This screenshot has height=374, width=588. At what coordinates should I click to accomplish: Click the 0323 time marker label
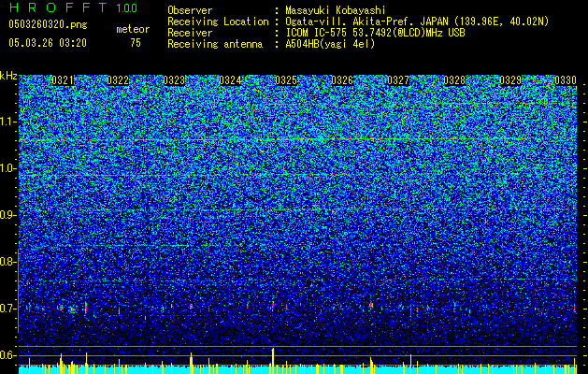tap(174, 80)
